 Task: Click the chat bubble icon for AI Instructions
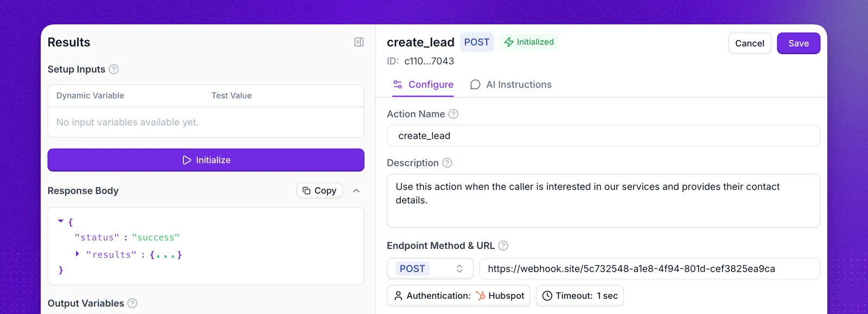tap(475, 85)
